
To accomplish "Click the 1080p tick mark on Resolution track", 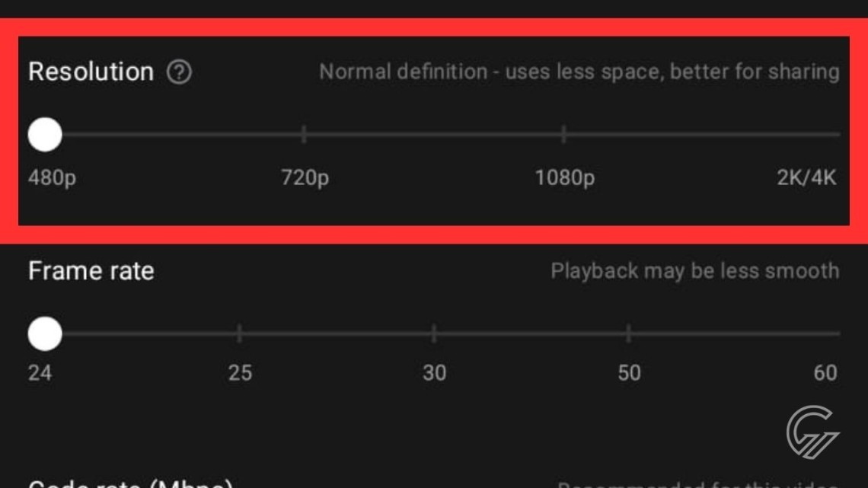I will pos(563,135).
